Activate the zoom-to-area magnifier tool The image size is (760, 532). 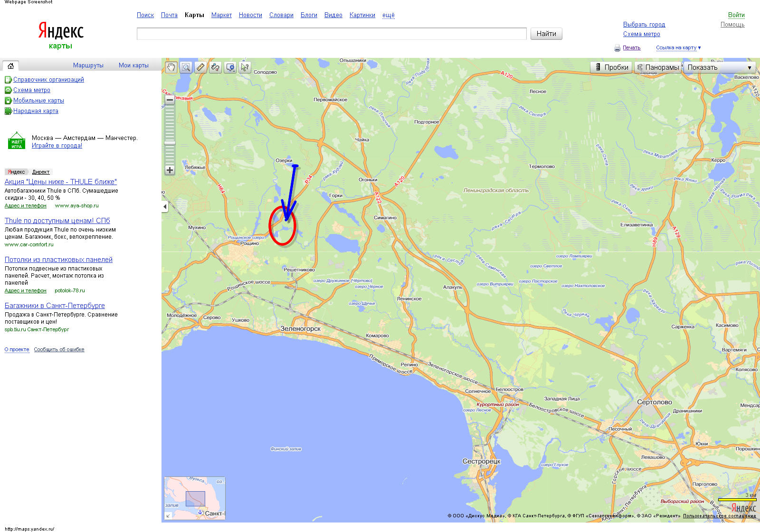point(186,67)
